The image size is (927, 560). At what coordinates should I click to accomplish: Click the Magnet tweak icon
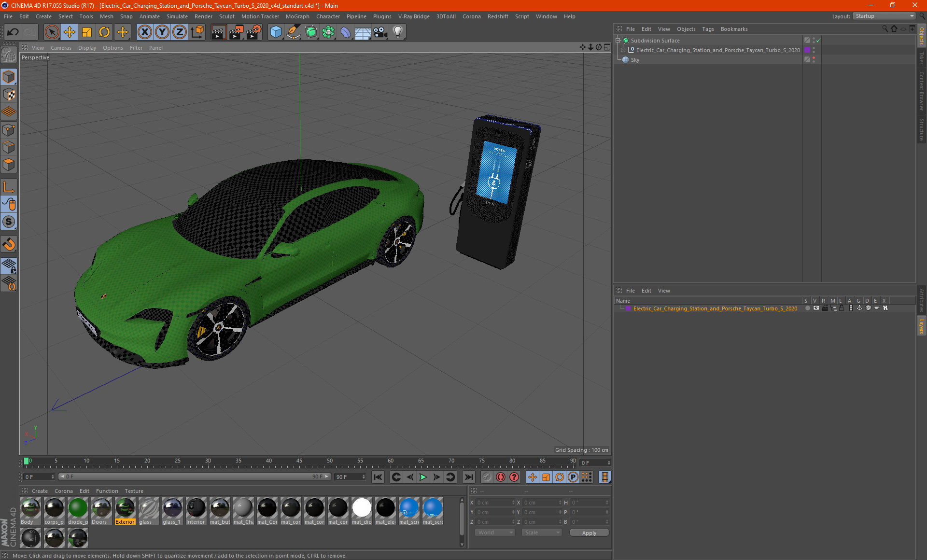[9, 244]
